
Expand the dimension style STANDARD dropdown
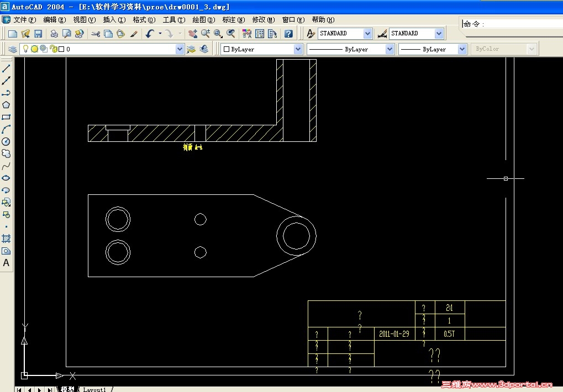(x=439, y=33)
